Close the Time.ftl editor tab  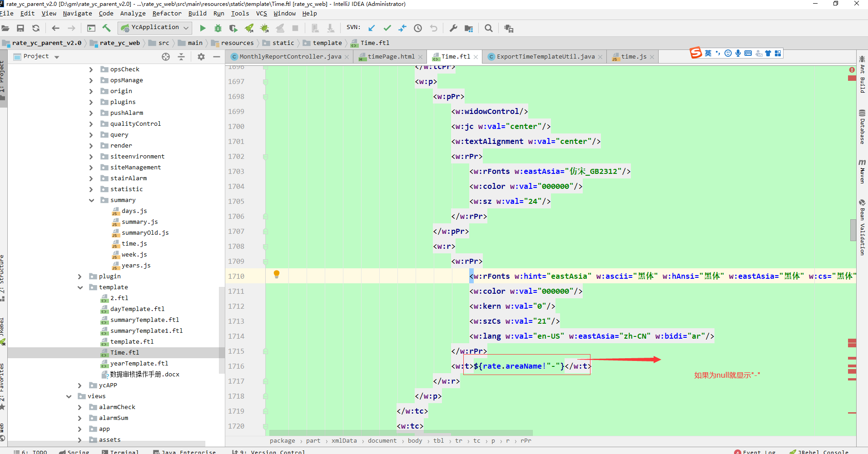(476, 57)
